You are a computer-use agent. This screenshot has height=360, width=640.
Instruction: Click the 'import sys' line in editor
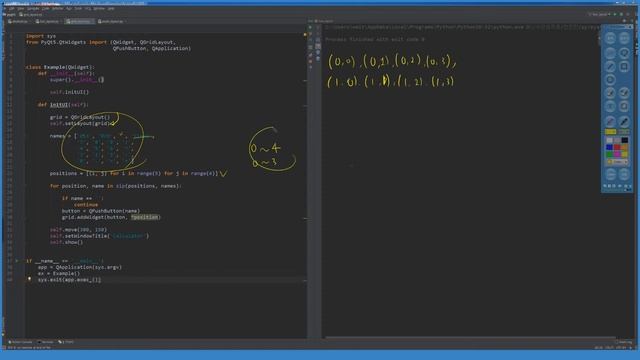click(x=41, y=36)
